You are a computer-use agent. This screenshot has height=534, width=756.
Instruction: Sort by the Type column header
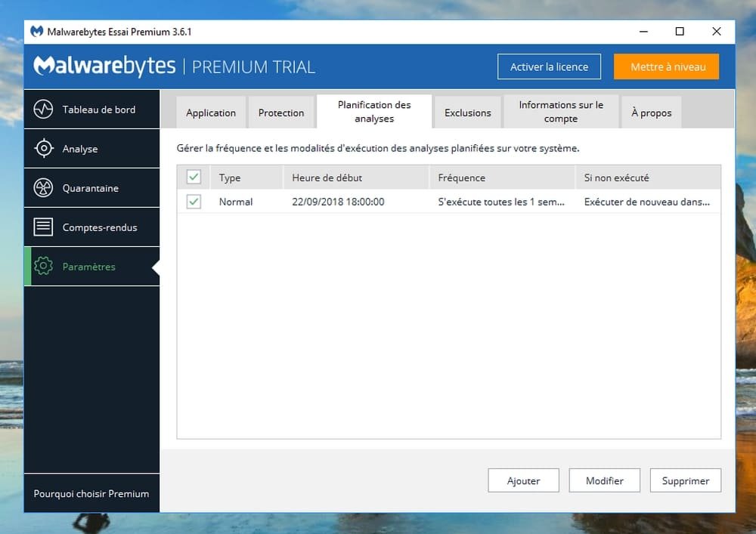[x=246, y=177]
